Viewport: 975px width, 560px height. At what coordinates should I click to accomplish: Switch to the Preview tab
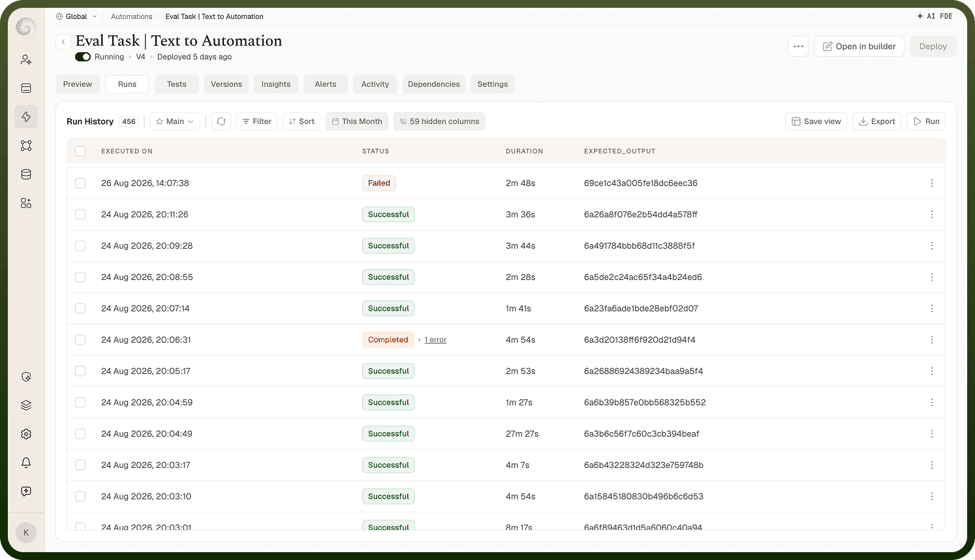pos(78,84)
